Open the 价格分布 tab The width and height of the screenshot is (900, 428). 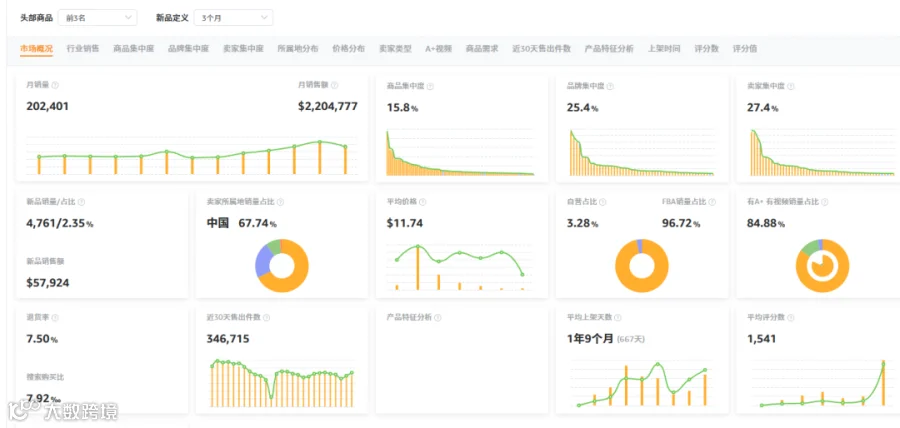pyautogui.click(x=348, y=49)
